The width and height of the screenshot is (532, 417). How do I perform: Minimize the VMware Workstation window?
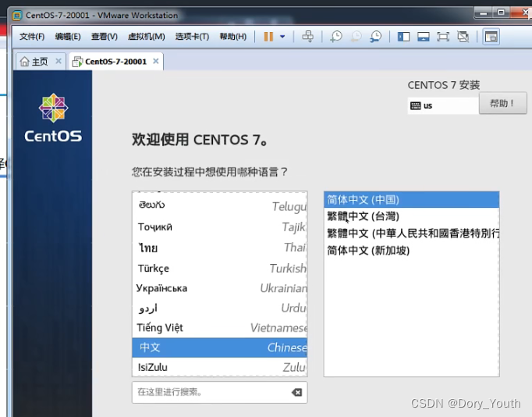point(484,13)
